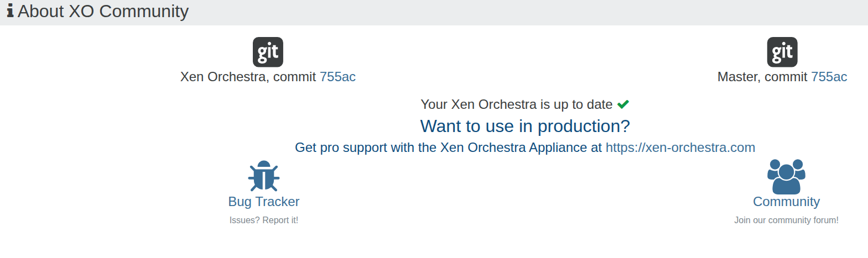Open the Bug Tracker link
Viewport: 868px width, 258px height.
coord(264,202)
